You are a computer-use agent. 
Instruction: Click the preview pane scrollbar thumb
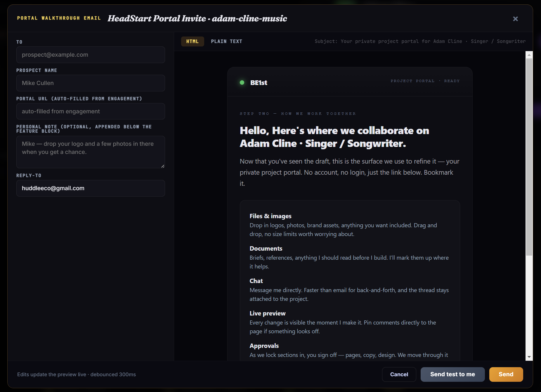pyautogui.click(x=529, y=157)
